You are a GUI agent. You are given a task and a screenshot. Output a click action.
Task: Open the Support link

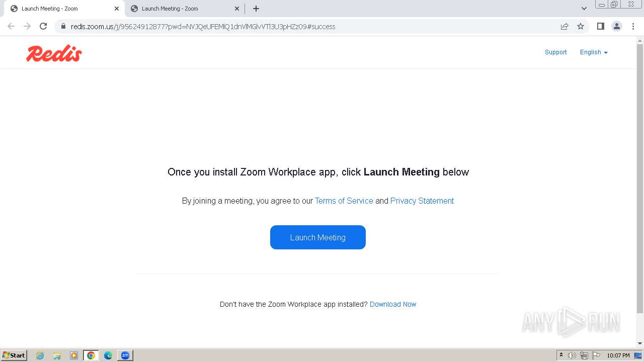pos(555,52)
